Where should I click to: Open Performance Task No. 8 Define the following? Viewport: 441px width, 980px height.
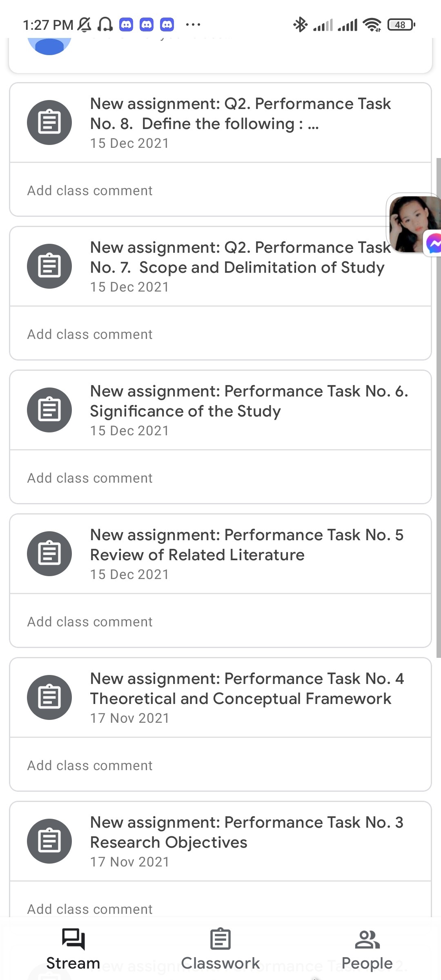pos(220,123)
